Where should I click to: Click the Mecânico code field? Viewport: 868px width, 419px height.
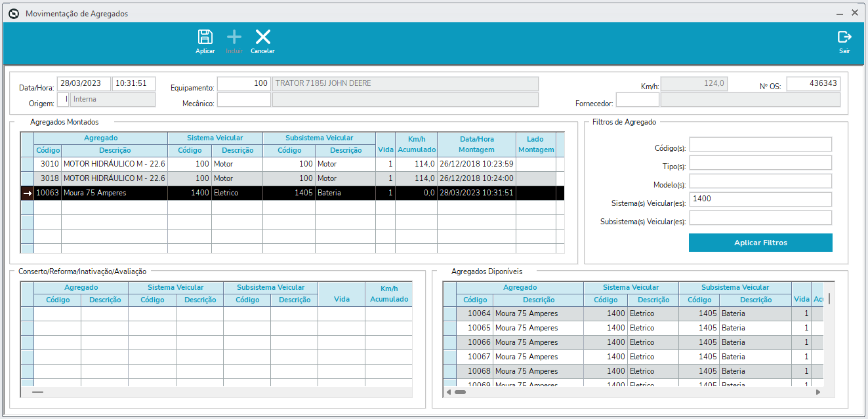243,100
